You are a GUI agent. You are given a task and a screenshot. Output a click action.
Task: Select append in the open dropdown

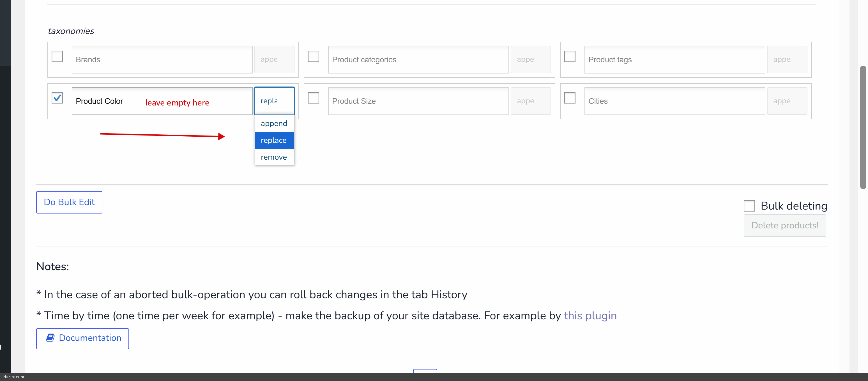point(274,123)
